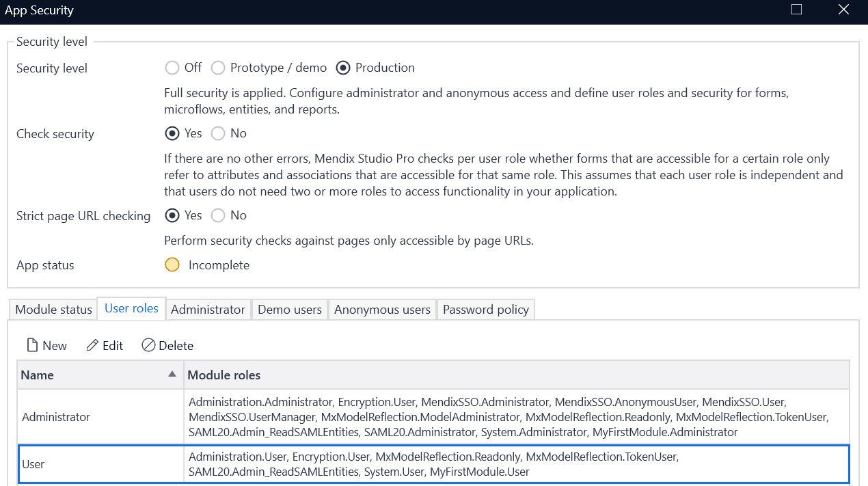Click the New document icon before the New label

(31, 345)
